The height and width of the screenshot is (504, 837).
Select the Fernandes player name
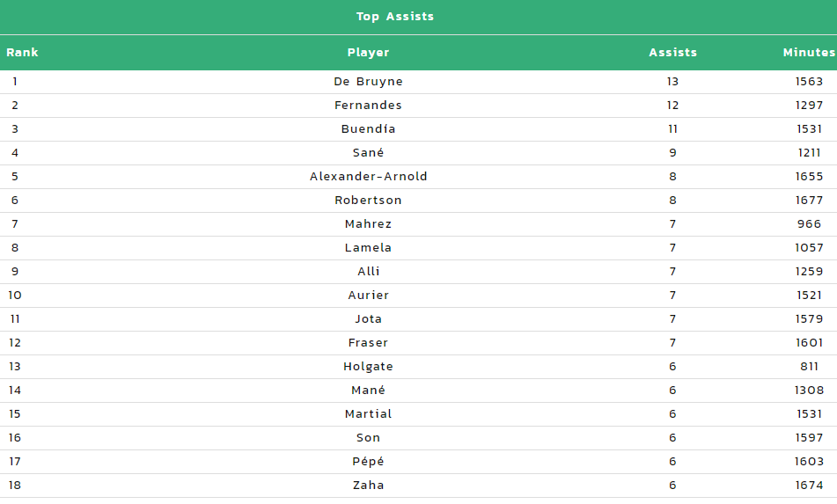pyautogui.click(x=368, y=105)
